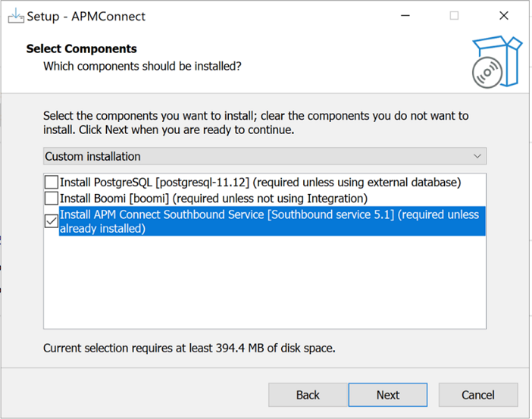
Task: Select the Install PostgreSQL list item text
Action: 260,182
